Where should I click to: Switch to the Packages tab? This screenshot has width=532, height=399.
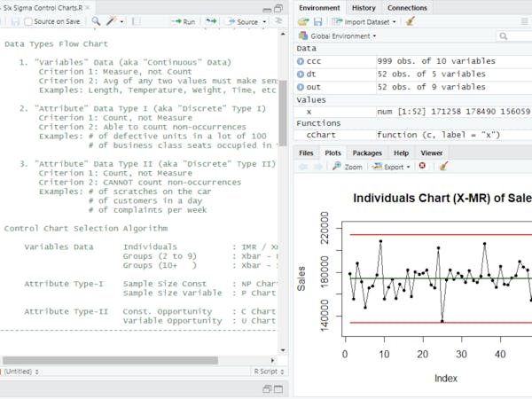coord(367,153)
